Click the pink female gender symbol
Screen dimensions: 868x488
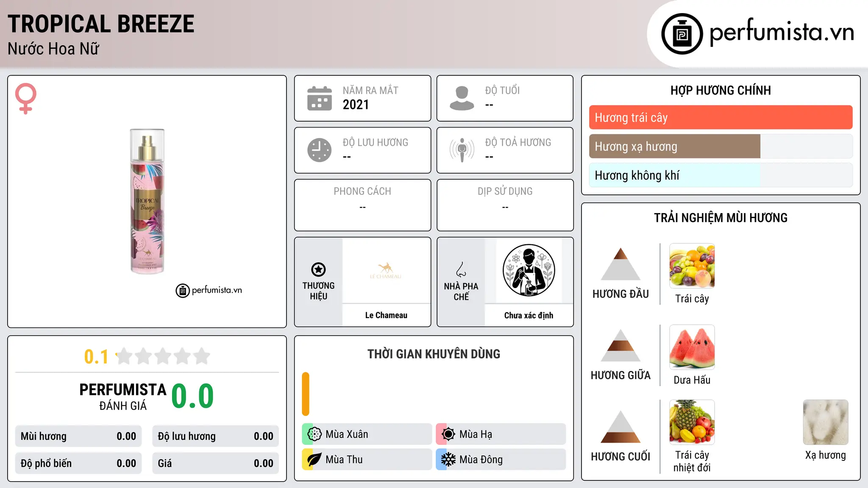pyautogui.click(x=26, y=98)
